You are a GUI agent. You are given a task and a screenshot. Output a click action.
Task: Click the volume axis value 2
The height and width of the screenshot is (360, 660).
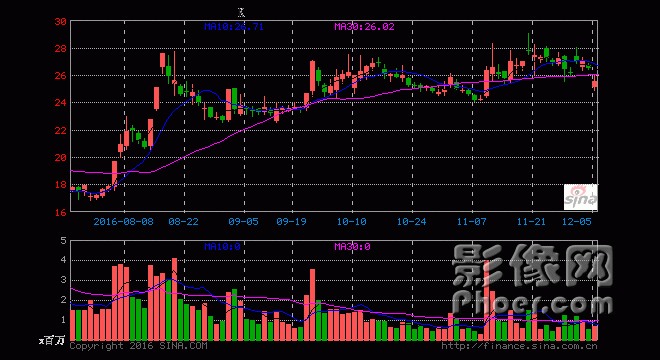(64, 300)
